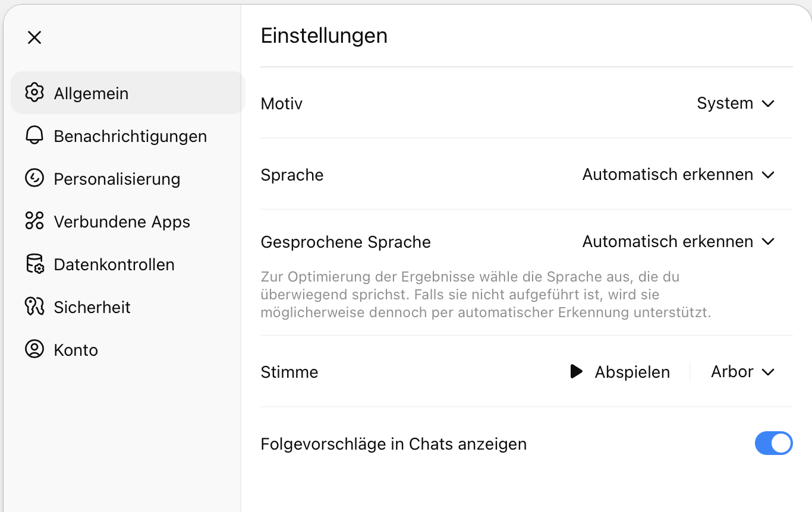812x512 pixels.
Task: Open the Konto settings section
Action: (x=75, y=350)
